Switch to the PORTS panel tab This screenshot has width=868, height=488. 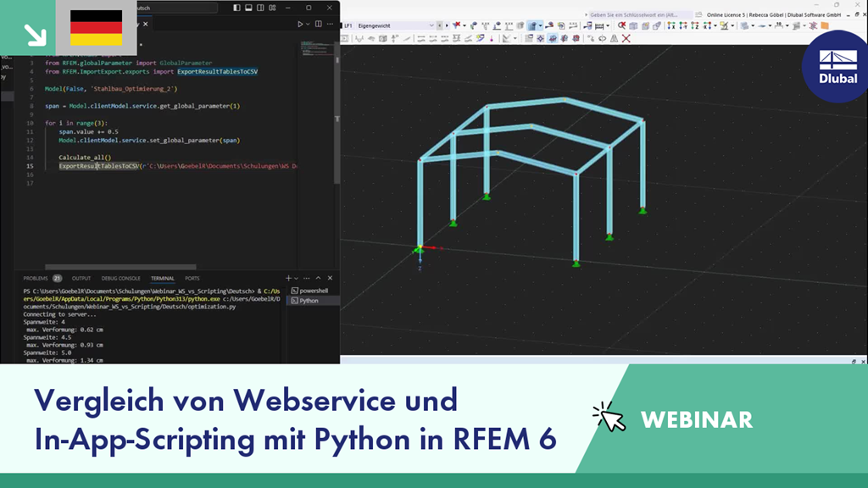click(192, 278)
